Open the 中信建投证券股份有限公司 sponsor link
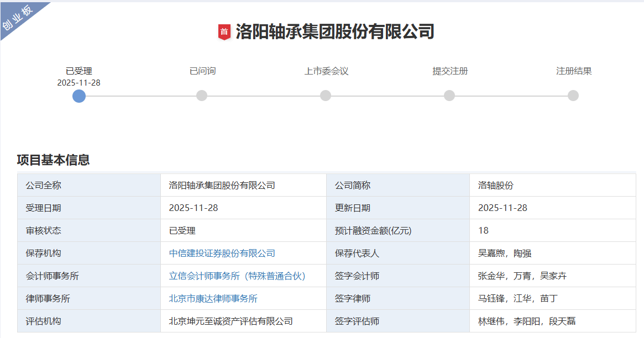The height and width of the screenshot is (338, 644). 222,253
